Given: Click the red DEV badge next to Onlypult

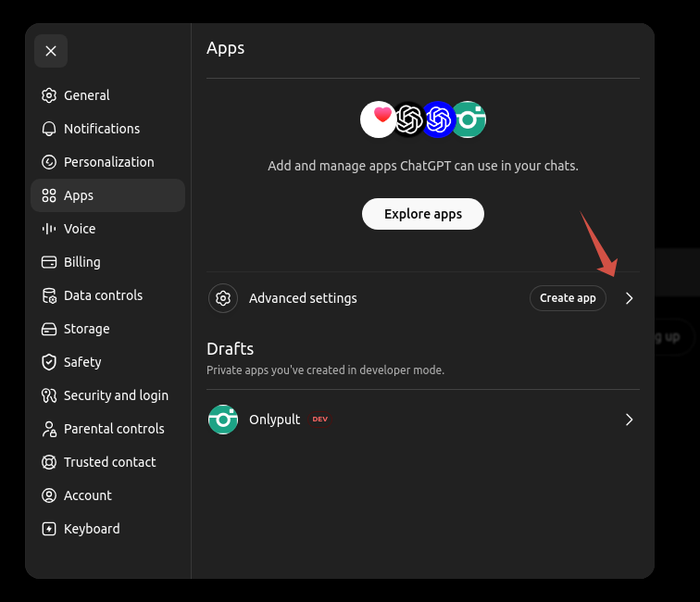Looking at the screenshot, I should [320, 420].
